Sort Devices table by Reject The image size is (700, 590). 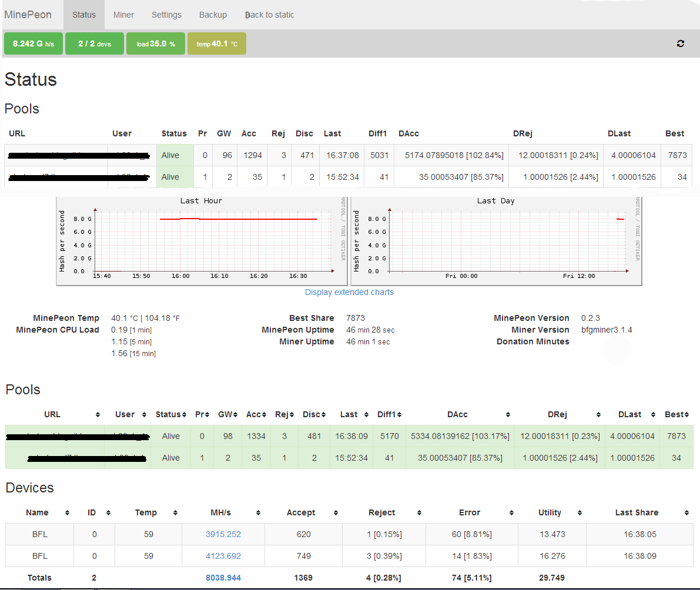point(384,513)
